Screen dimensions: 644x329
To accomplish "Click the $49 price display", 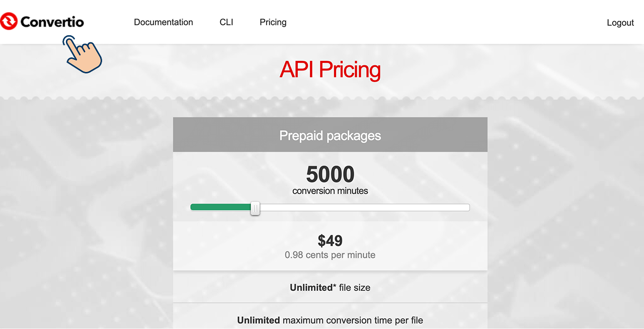I will pyautogui.click(x=330, y=240).
